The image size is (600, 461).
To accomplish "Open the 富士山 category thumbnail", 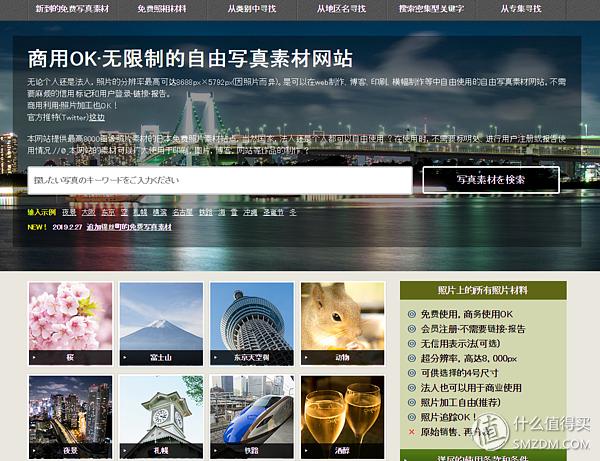I will pyautogui.click(x=161, y=324).
